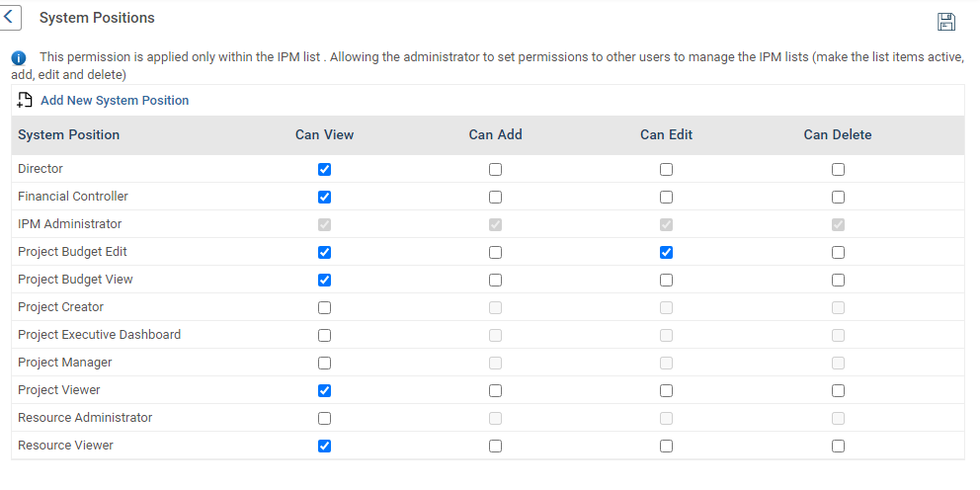Click the blue information icon

click(18, 58)
